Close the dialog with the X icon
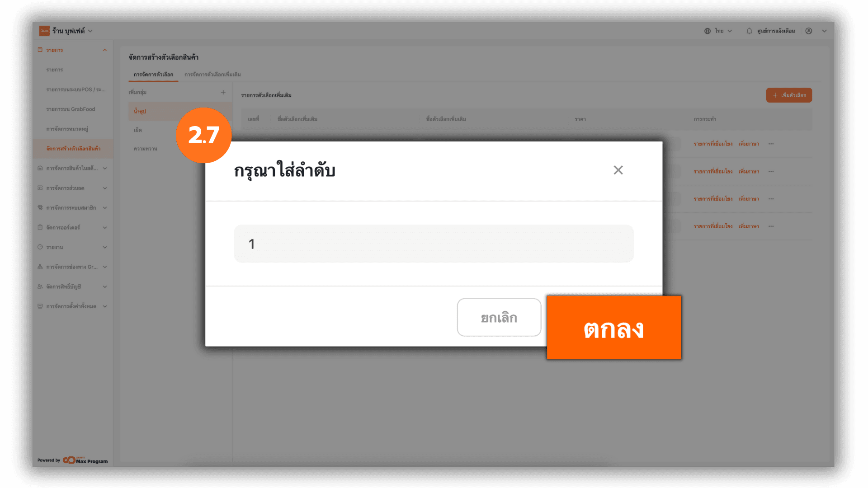This screenshot has width=868, height=488. [x=618, y=170]
